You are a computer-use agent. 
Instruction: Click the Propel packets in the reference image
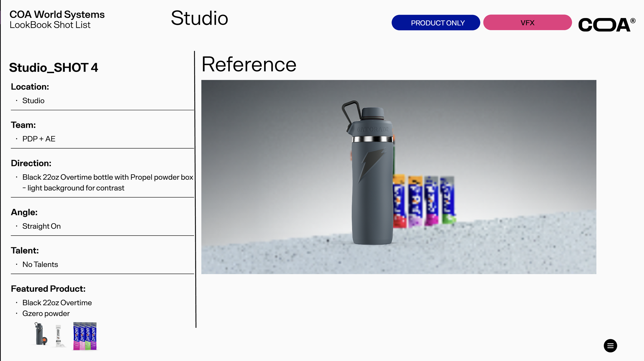424,201
